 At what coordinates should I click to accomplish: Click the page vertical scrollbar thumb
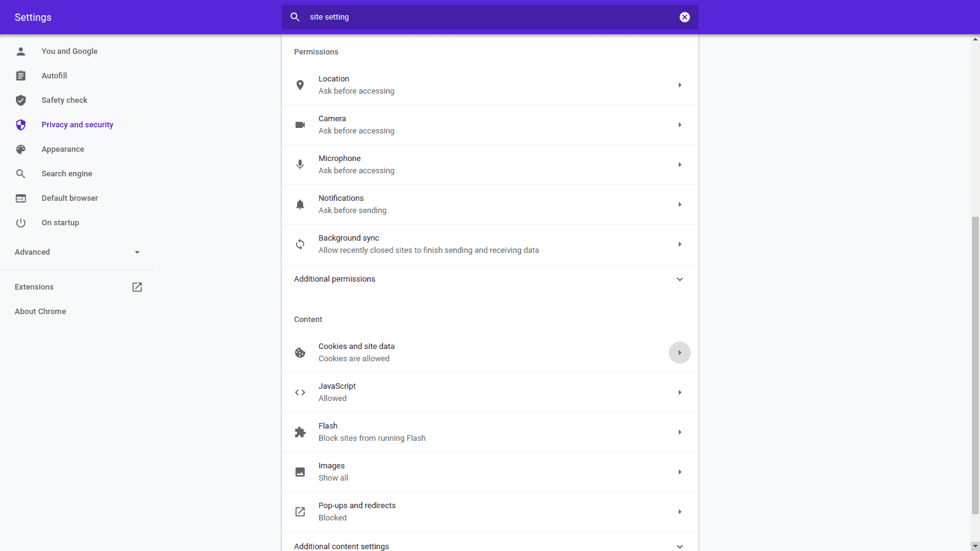click(x=975, y=365)
